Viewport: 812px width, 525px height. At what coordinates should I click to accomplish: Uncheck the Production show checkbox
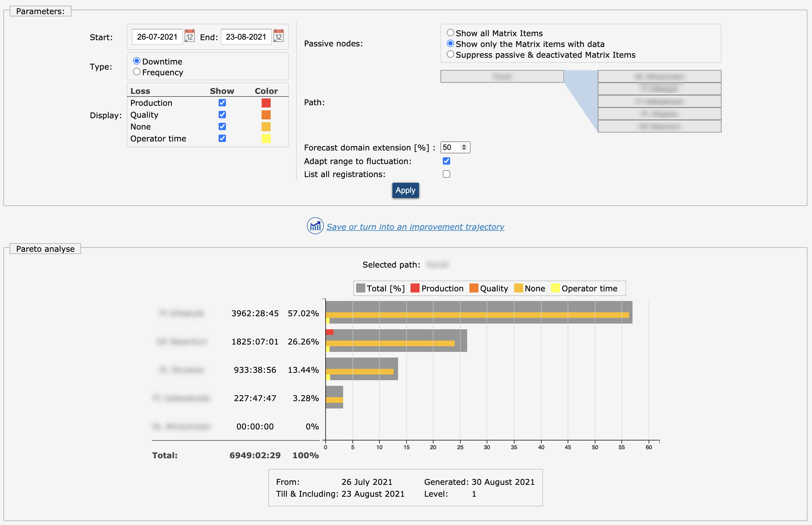click(x=222, y=103)
